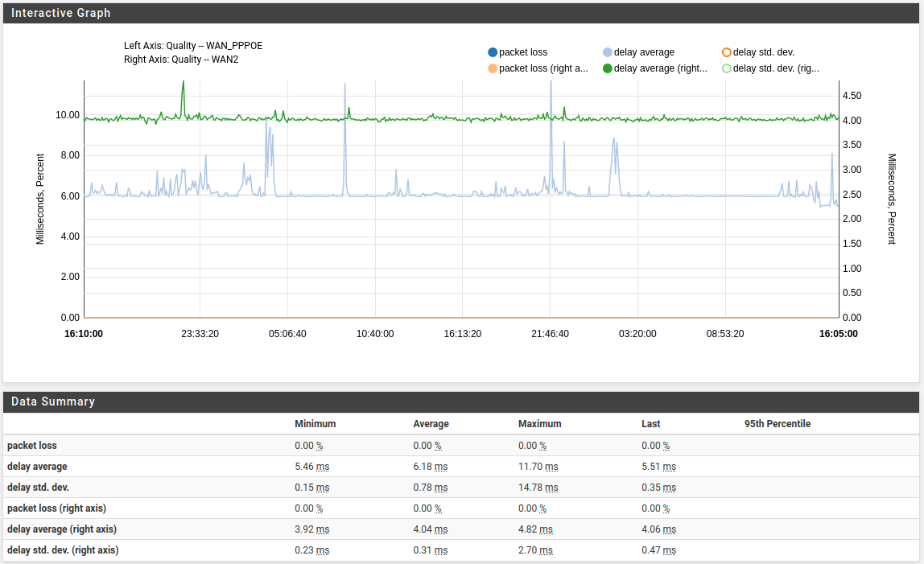924x564 pixels.
Task: Click the 0.15 ms minimum value
Action: click(311, 488)
